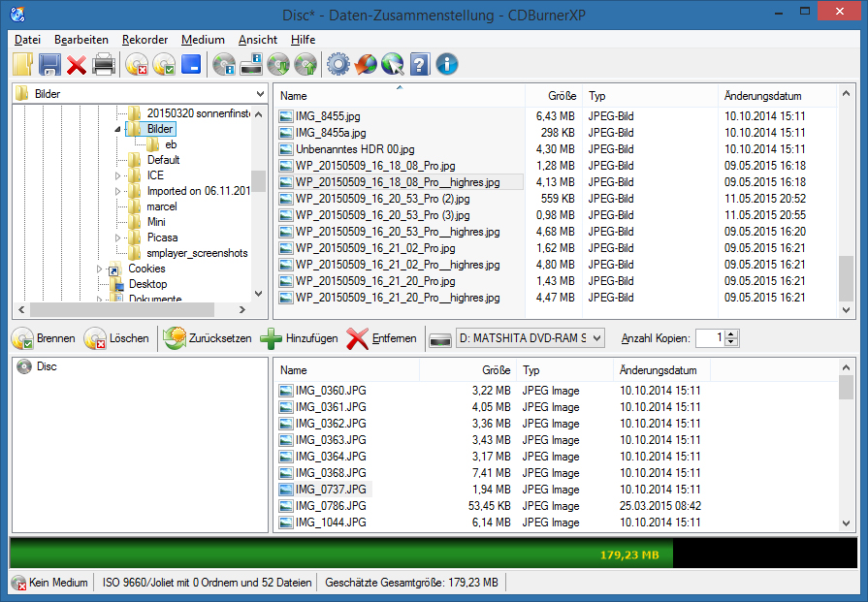Click the disc with green down arrow
This screenshot has height=602, width=868.
tap(278, 64)
